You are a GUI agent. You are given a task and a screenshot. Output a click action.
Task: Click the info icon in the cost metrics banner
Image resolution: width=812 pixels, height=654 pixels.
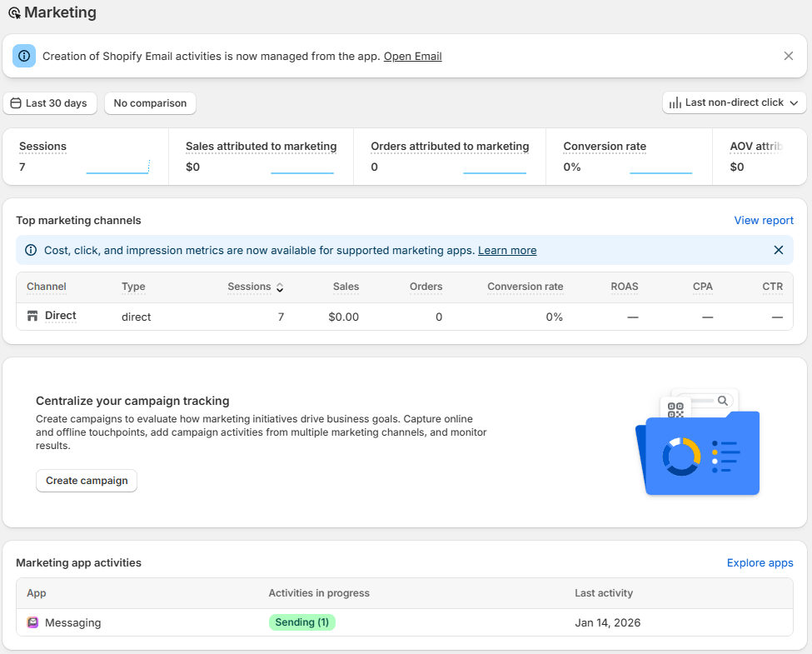(31, 250)
